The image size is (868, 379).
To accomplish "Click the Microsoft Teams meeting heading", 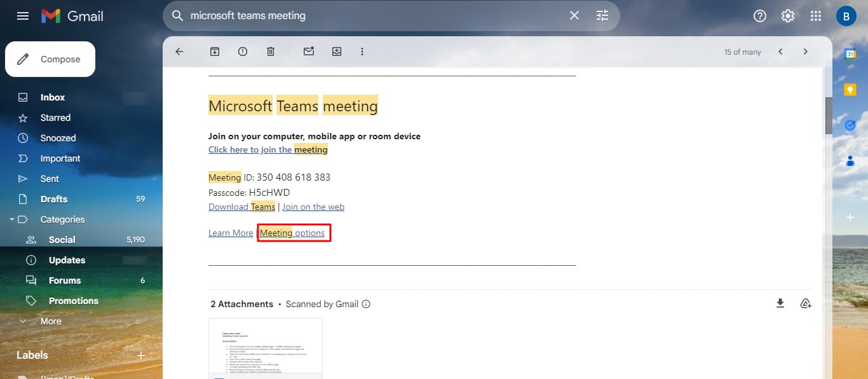I will 293,106.
